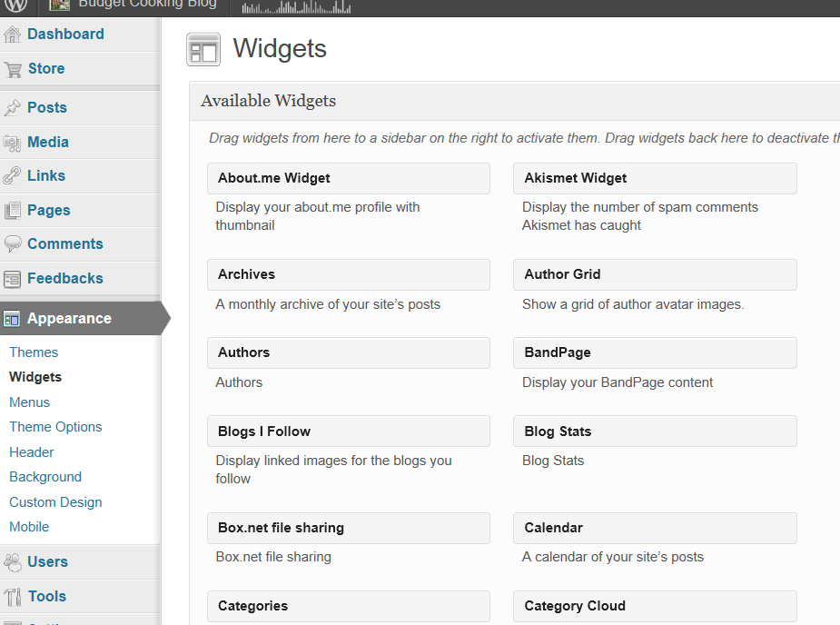Select the Akismet Widget box
840x625 pixels.
point(654,179)
